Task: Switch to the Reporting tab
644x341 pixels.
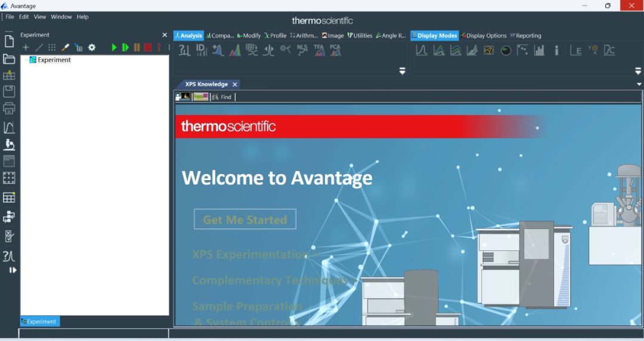Action: point(526,35)
